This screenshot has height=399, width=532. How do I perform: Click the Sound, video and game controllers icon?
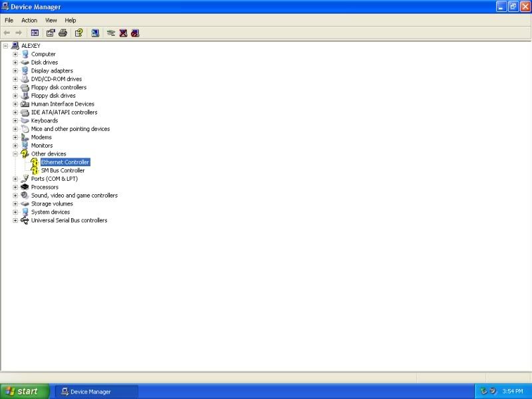[x=25, y=196]
